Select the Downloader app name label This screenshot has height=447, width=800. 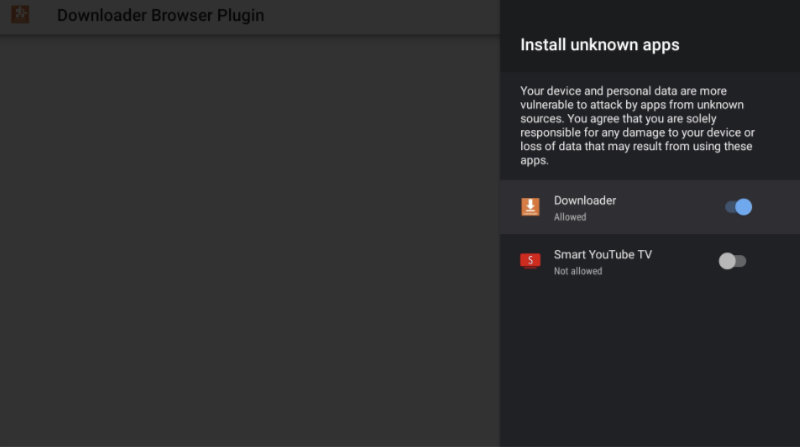point(585,201)
